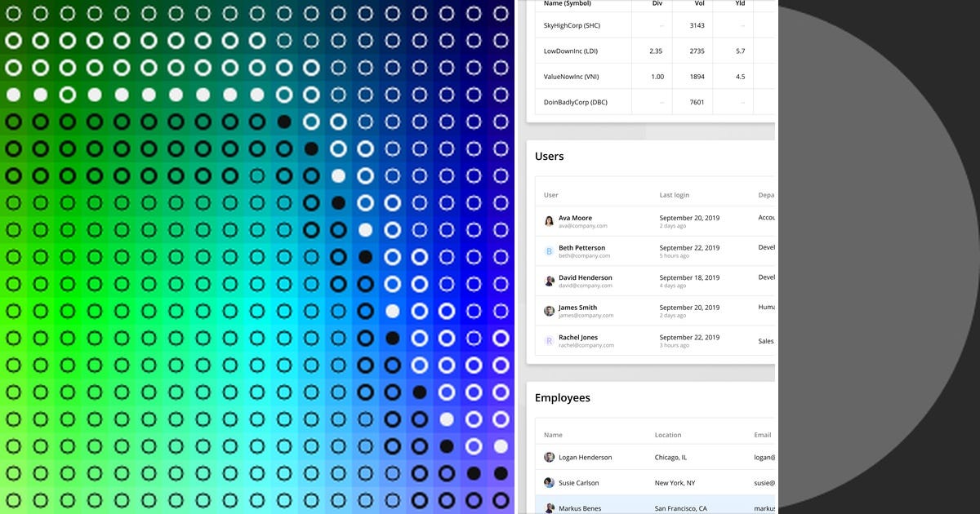
Task: Click Markus Benes's avatar thumbnail
Action: [x=549, y=507]
